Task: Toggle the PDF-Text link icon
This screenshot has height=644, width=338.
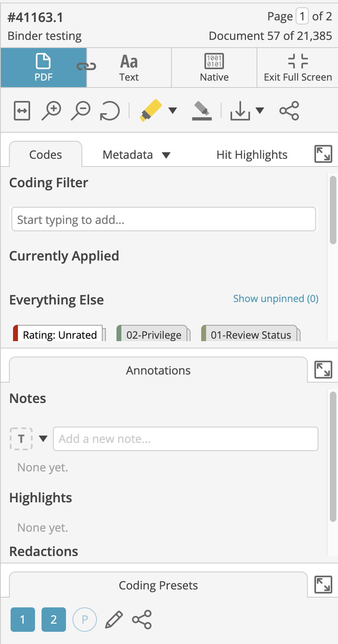Action: 86,66
